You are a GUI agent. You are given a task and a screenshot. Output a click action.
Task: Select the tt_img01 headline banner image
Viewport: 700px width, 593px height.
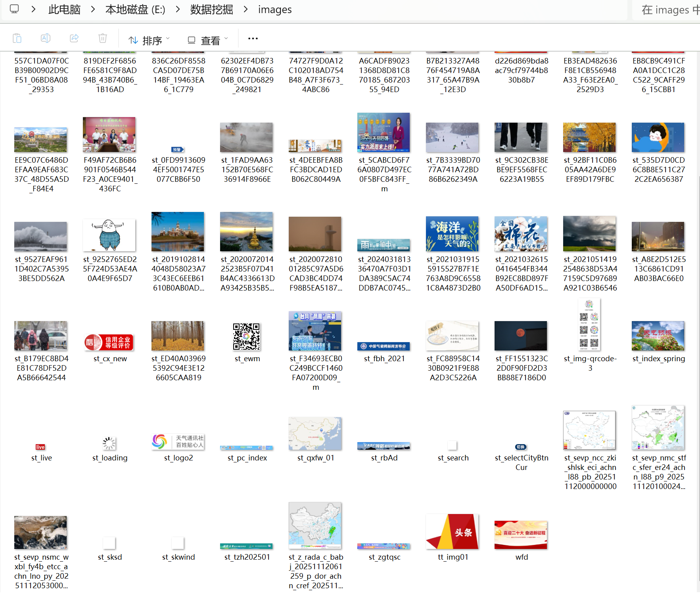(452, 531)
